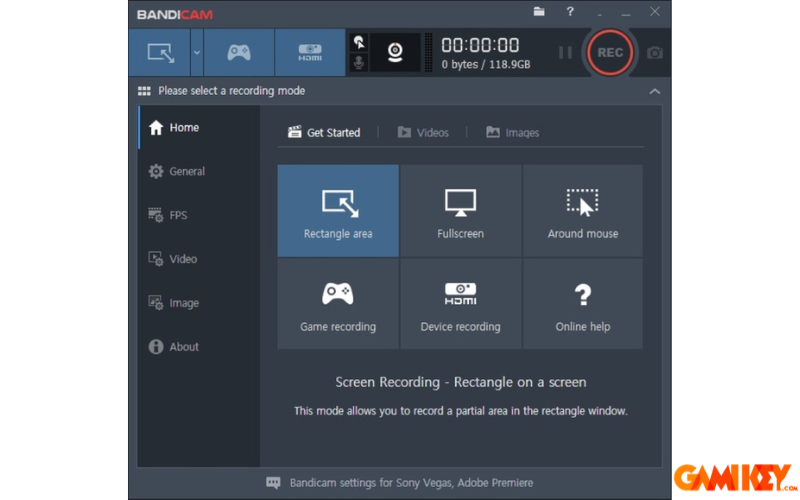Choose the Fullscreen recording tile
The height and width of the screenshot is (500, 800).
click(460, 210)
